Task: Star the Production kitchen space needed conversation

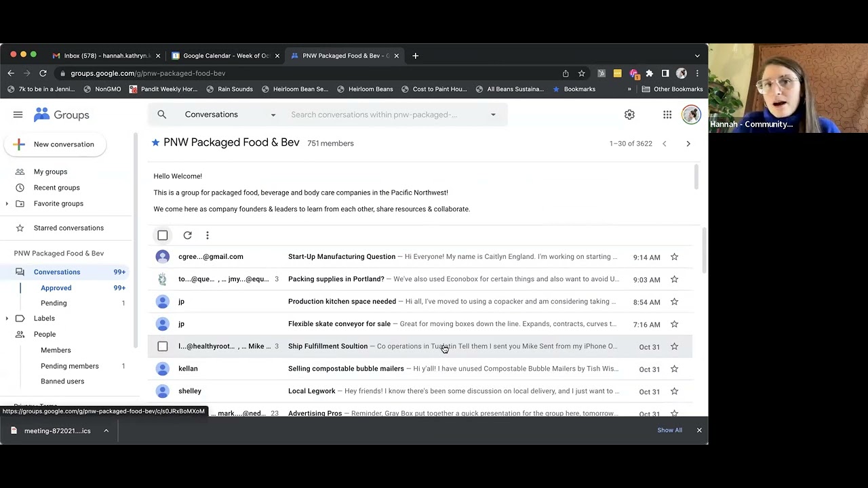Action: [674, 302]
